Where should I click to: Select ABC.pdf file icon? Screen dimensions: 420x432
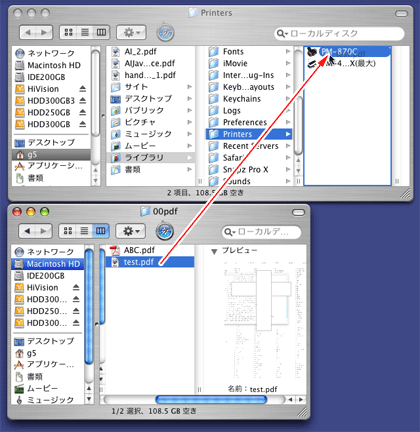115,250
